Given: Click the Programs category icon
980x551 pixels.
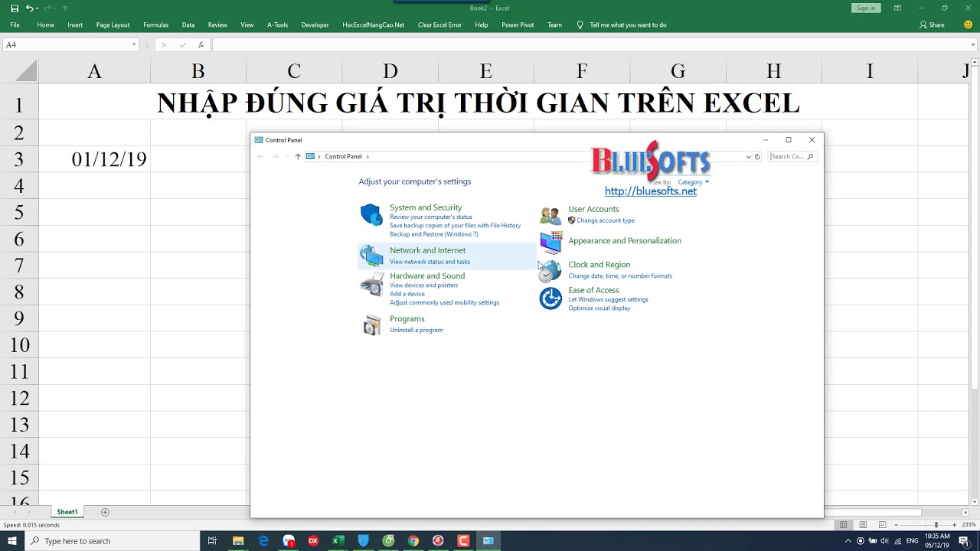Looking at the screenshot, I should coord(372,324).
